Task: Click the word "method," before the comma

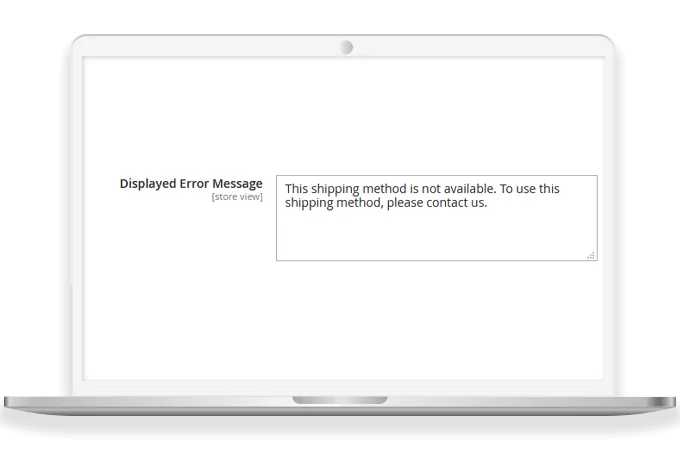Action: coord(358,202)
